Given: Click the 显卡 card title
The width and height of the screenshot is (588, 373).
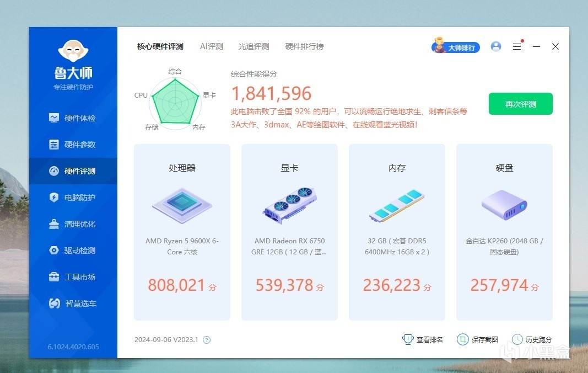Looking at the screenshot, I should (x=289, y=168).
